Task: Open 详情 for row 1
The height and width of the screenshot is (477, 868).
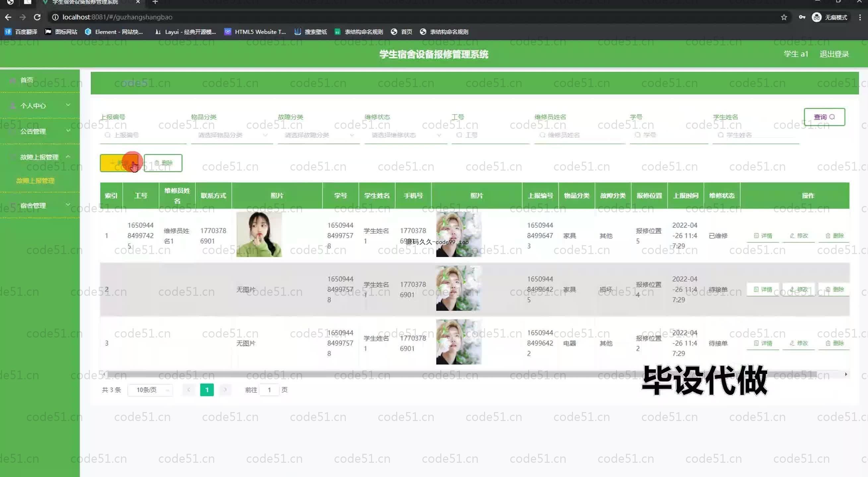Action: coord(763,236)
